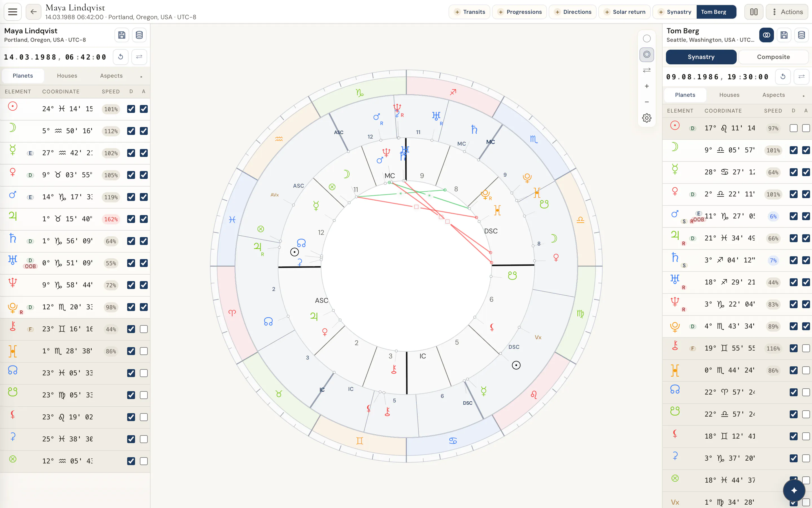This screenshot has height=508, width=812.
Task: Click Directions button in header
Action: tap(572, 12)
